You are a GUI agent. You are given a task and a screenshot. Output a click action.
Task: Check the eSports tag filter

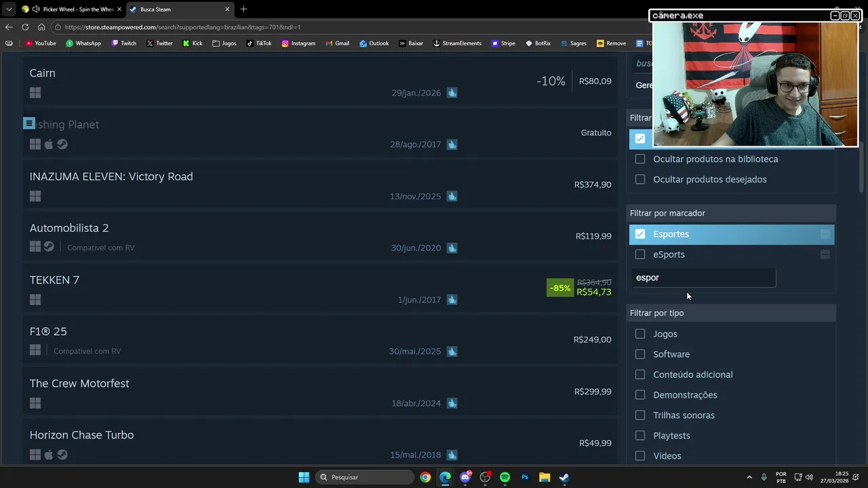point(640,254)
